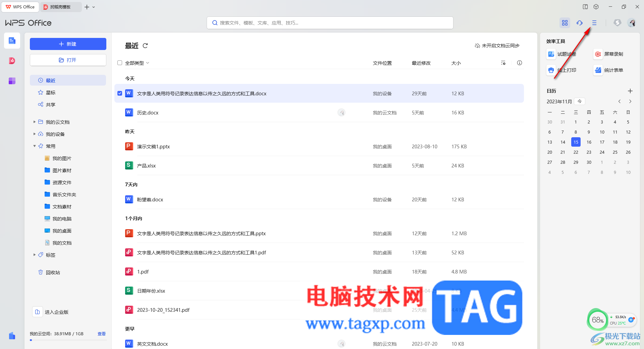
Task: Select the 盼望着.docx file
Action: pos(319,200)
